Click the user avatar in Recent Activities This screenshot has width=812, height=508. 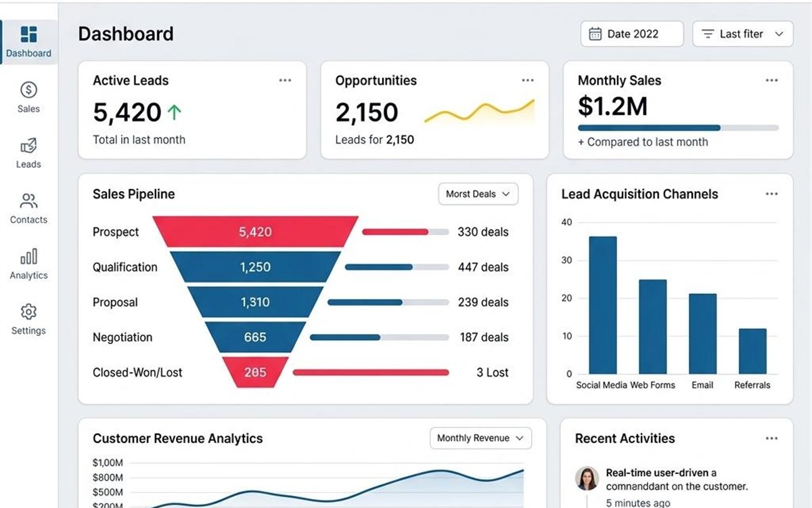(x=587, y=478)
